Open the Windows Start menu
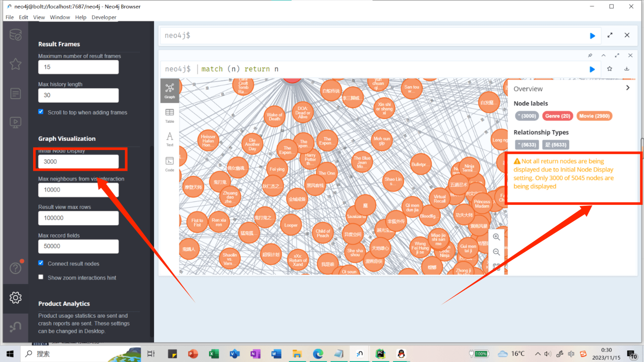The height and width of the screenshot is (362, 644). [x=10, y=354]
